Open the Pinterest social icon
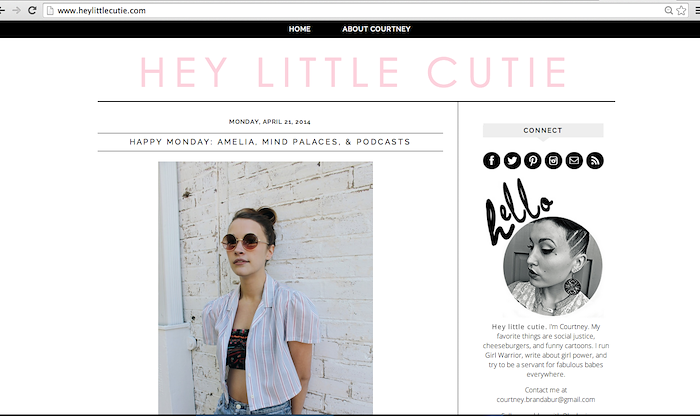The width and height of the screenshot is (700, 416). coord(533,161)
